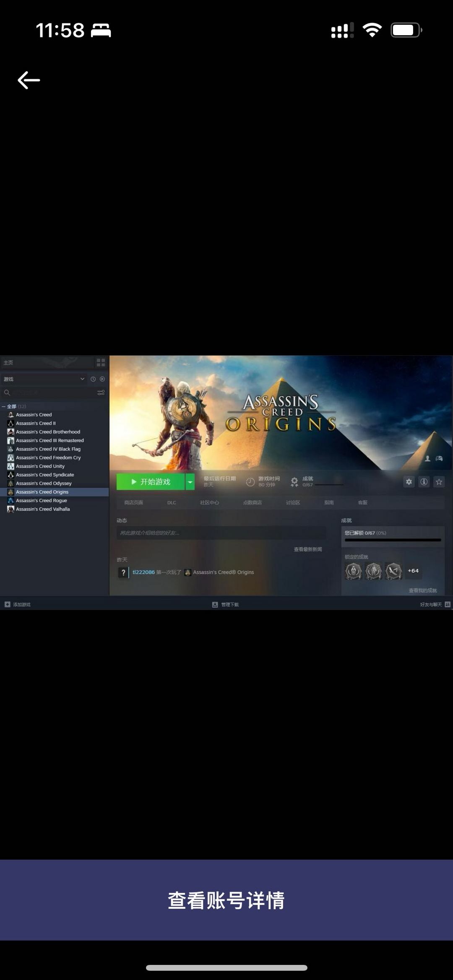Open the 指南 guides tab

[329, 502]
